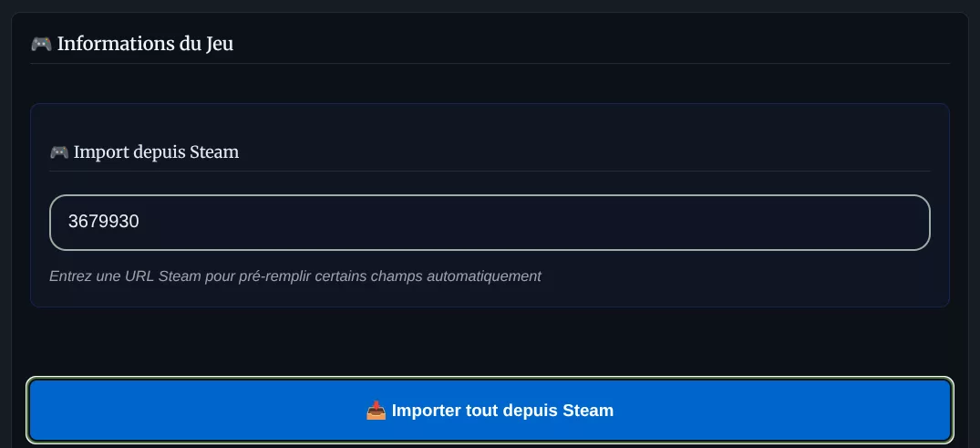Place cursor after 3679930 in the input
The image size is (980, 448).
[140, 222]
